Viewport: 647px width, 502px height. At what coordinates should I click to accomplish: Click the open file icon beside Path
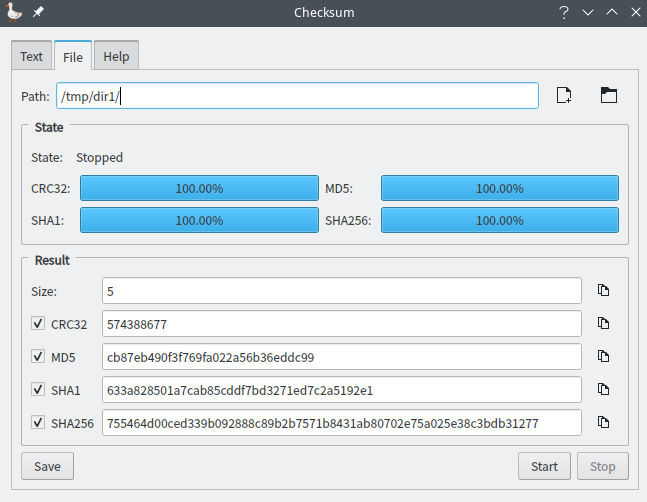[x=564, y=96]
